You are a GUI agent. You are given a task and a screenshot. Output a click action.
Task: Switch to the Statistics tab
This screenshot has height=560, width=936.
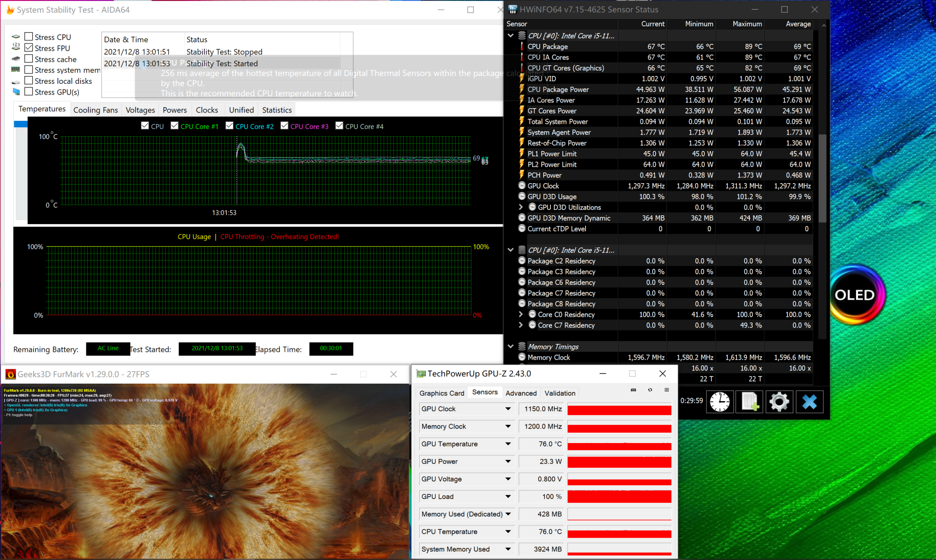[277, 110]
